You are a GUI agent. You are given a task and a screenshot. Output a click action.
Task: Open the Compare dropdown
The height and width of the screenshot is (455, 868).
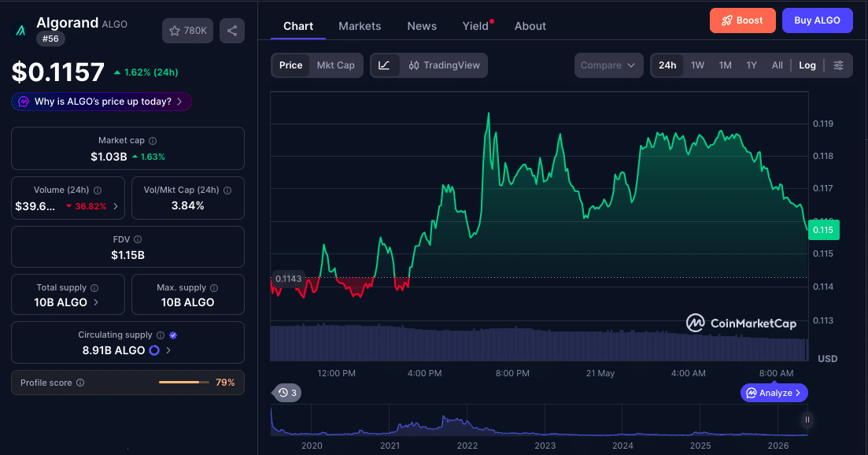(608, 65)
